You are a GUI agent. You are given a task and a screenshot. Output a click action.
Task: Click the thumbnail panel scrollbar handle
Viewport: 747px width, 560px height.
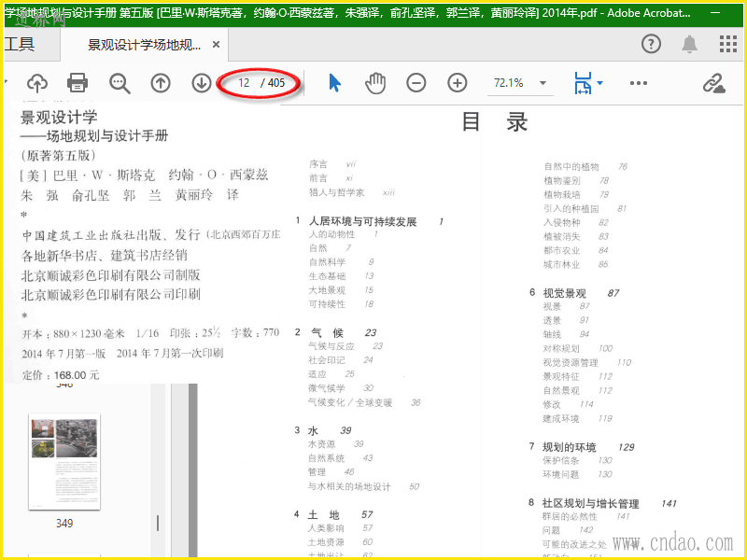point(158,523)
